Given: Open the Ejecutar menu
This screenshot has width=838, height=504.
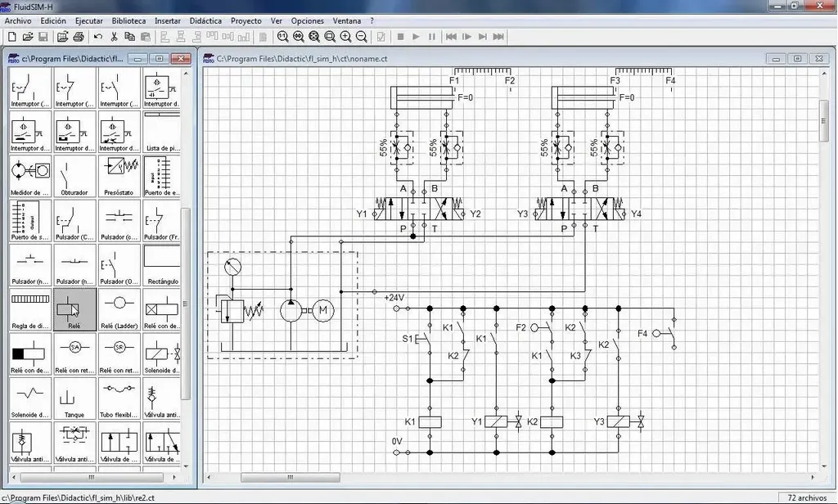Looking at the screenshot, I should tap(88, 20).
